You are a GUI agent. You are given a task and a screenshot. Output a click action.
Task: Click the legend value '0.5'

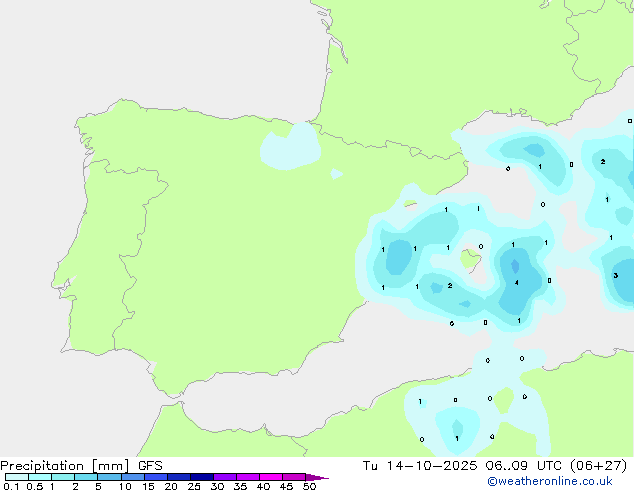35,486
